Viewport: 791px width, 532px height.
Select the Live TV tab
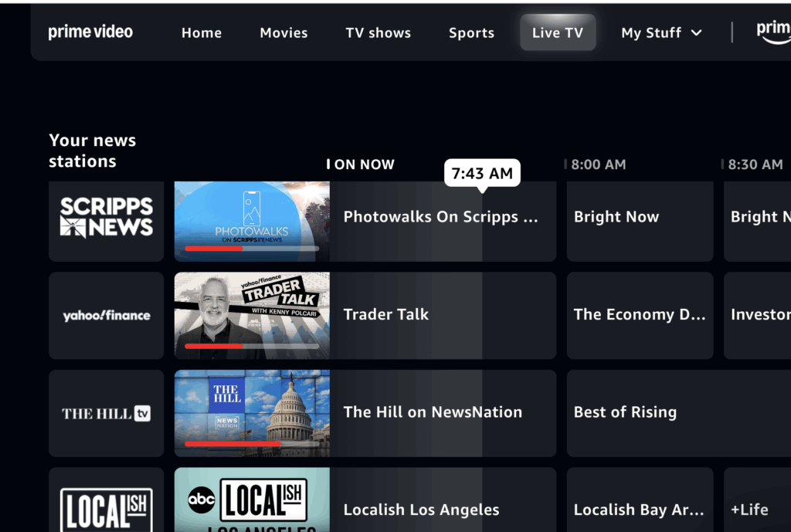(558, 32)
